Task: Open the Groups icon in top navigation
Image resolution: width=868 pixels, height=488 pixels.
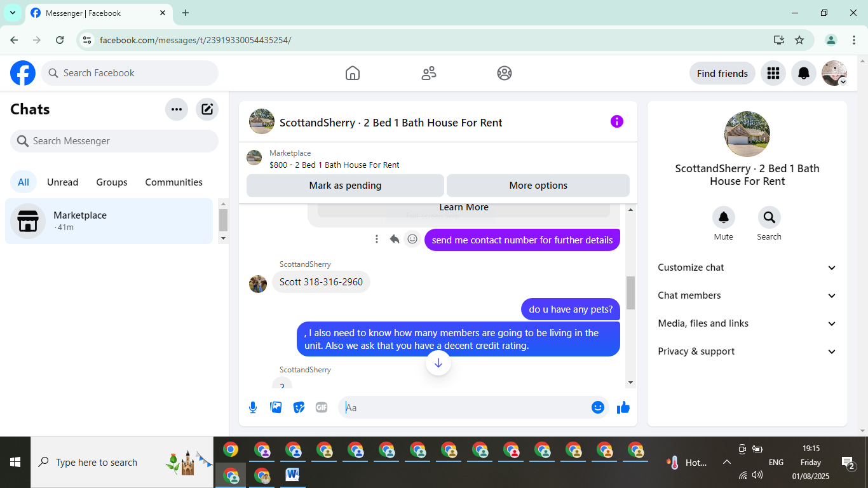Action: 505,73
